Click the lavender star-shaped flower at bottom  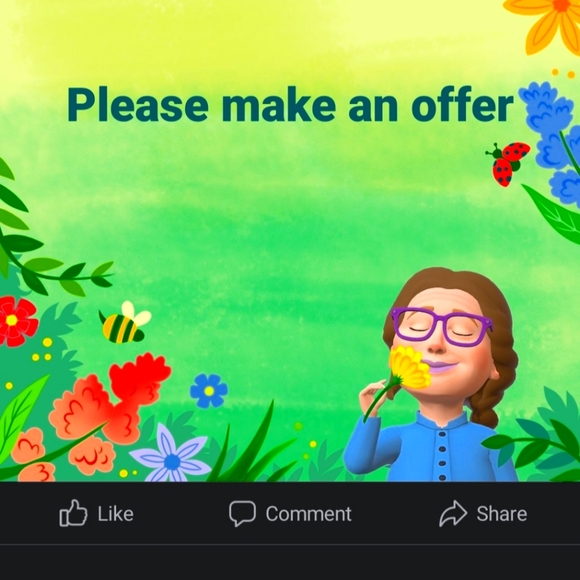[171, 456]
